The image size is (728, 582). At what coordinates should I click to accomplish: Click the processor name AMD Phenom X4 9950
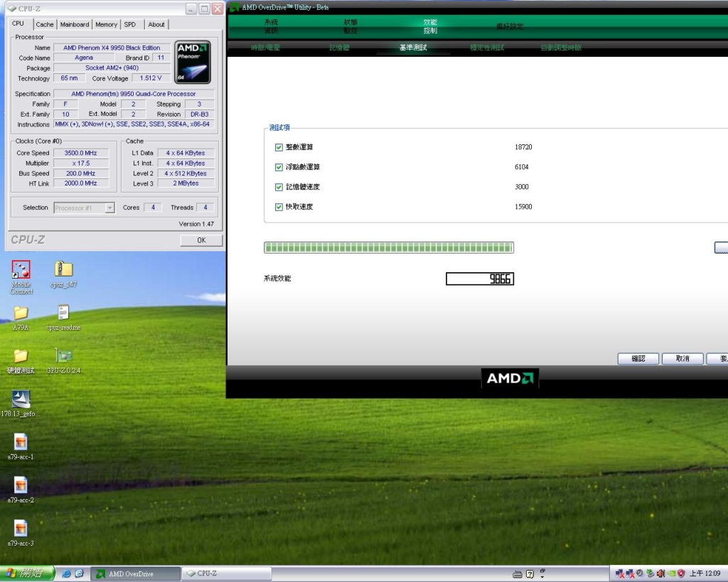tap(112, 48)
